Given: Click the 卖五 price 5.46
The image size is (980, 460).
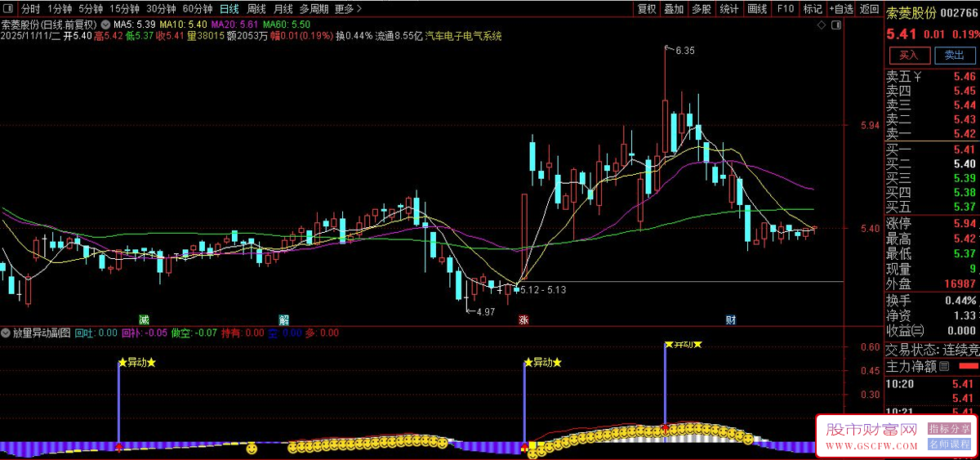Looking at the screenshot, I should (x=964, y=78).
